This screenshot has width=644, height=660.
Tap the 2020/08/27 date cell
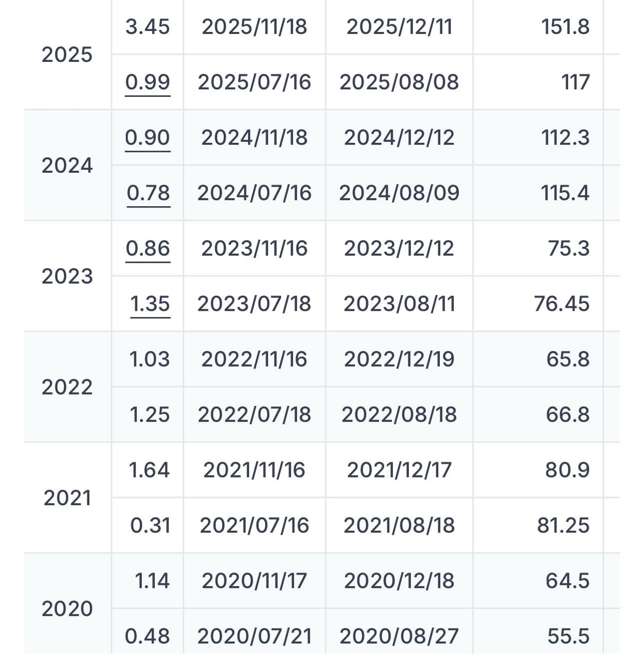click(x=399, y=636)
